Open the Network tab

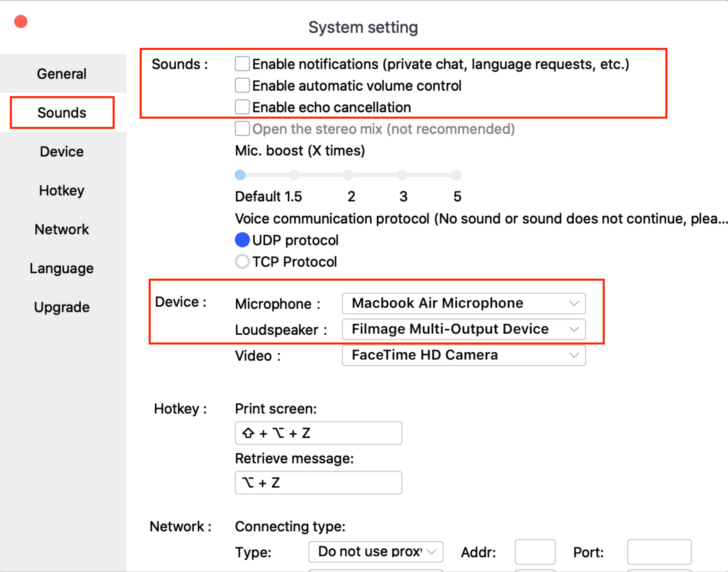pyautogui.click(x=62, y=229)
